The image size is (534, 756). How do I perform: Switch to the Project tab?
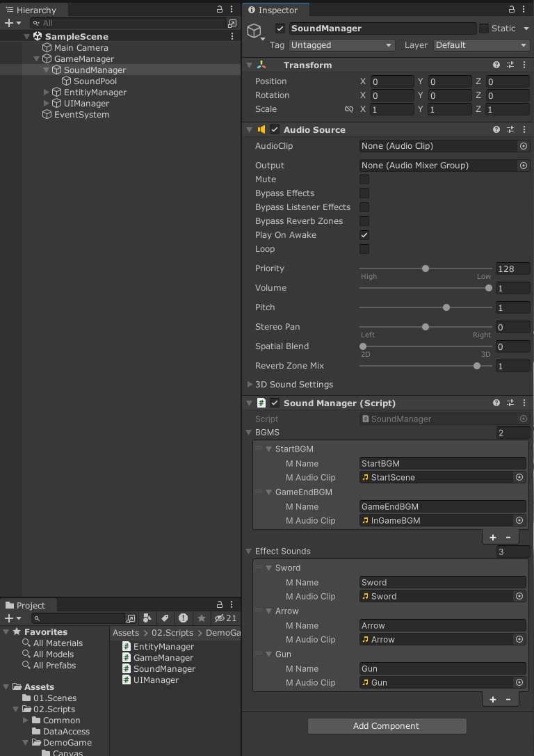[x=29, y=605]
